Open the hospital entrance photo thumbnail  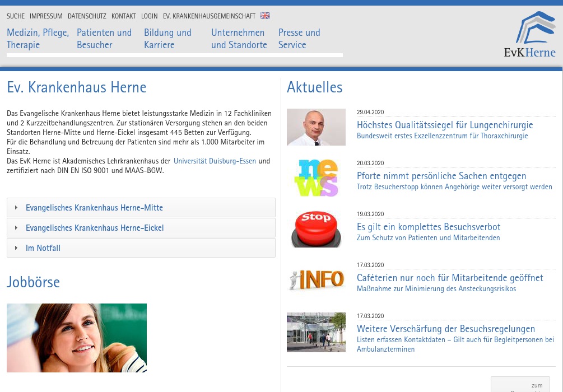point(316,332)
